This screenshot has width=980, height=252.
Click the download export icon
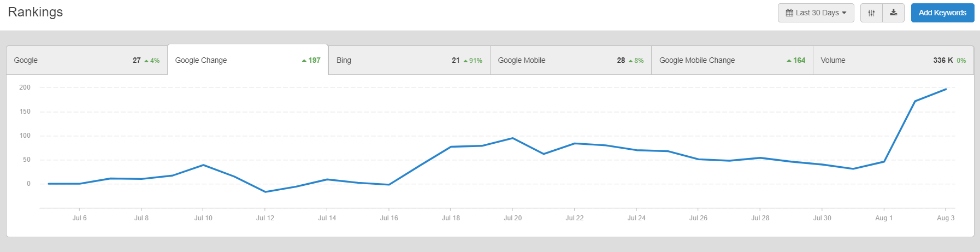click(893, 13)
